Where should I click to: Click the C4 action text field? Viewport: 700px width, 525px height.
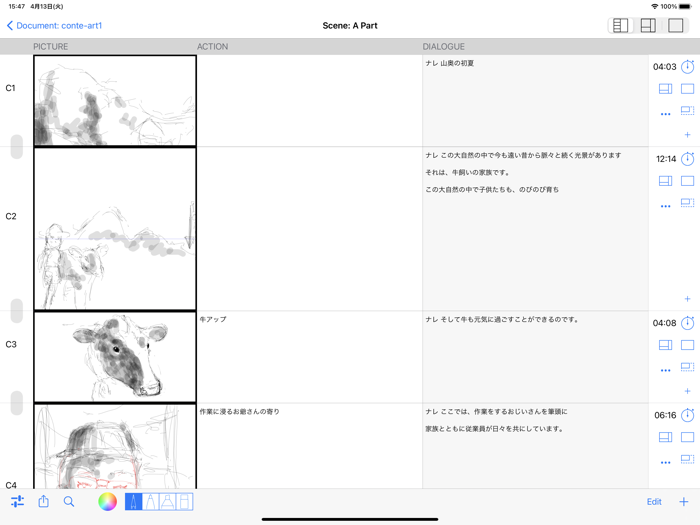[309, 446]
